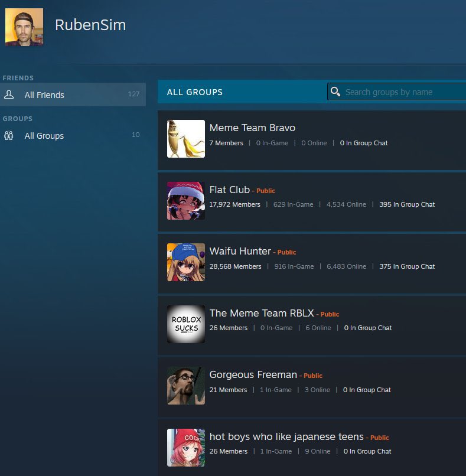
Task: Open the All Friends section
Action: [x=73, y=94]
